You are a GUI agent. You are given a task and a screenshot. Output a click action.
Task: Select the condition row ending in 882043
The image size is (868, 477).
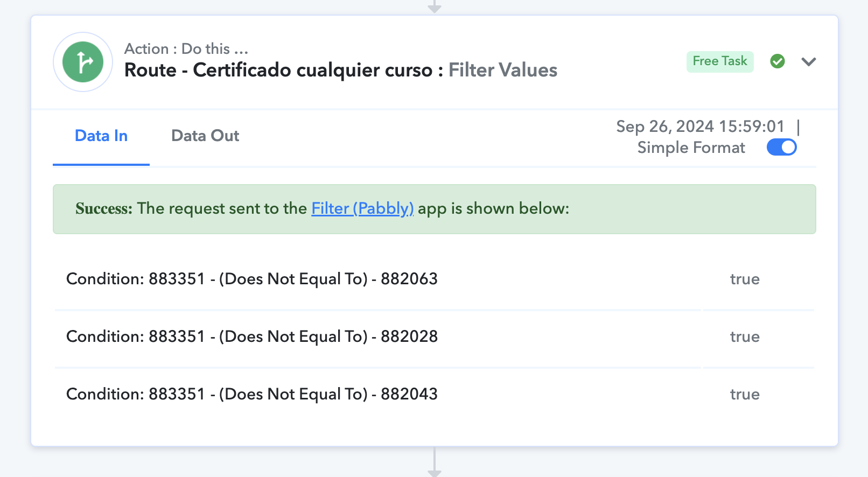(434, 395)
